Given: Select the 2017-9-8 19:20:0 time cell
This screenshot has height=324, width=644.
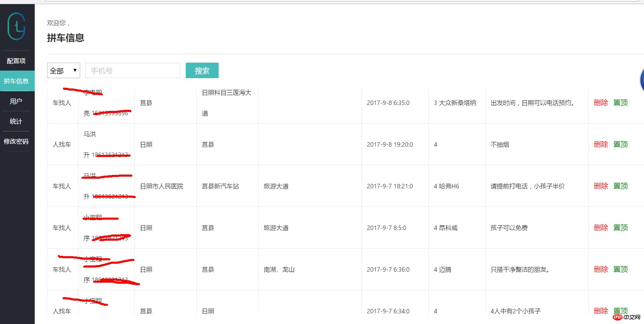Looking at the screenshot, I should [x=390, y=145].
